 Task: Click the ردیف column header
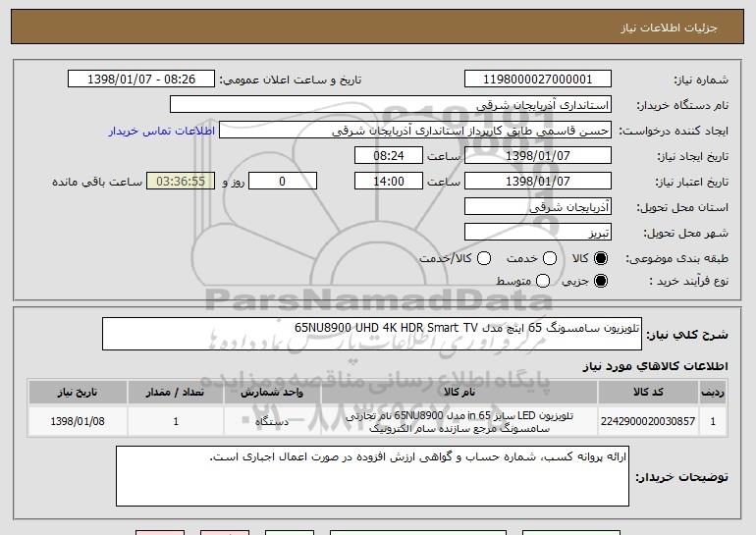tap(713, 393)
